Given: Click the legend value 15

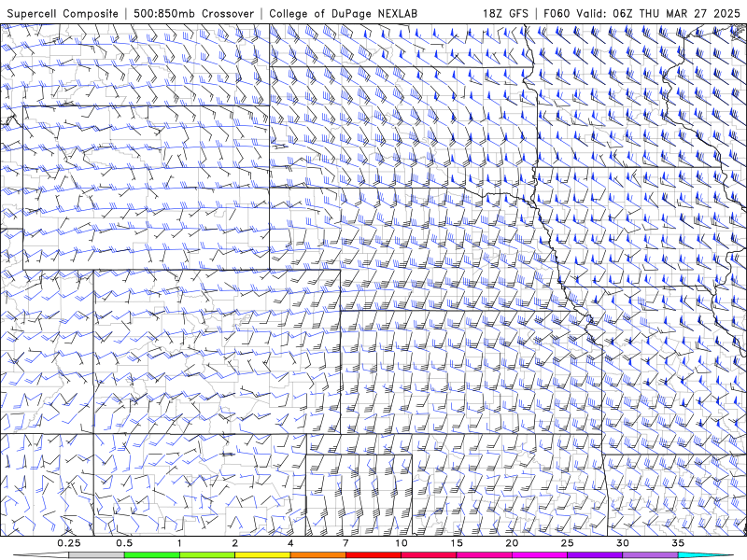Looking at the screenshot, I should [x=457, y=543].
